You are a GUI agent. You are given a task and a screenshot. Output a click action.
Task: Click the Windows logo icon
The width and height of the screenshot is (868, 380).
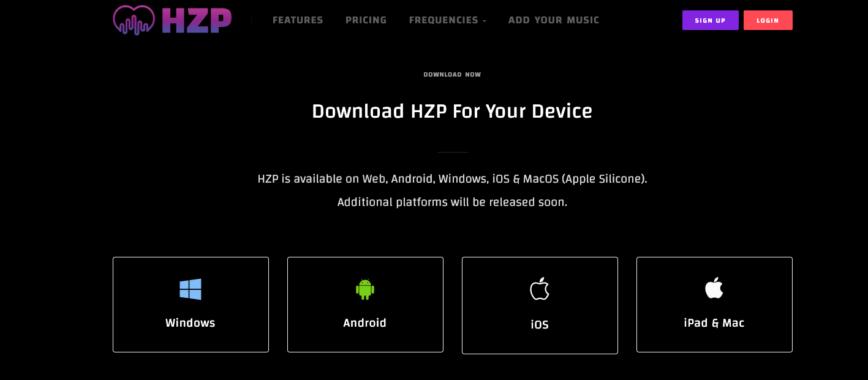pyautogui.click(x=191, y=289)
